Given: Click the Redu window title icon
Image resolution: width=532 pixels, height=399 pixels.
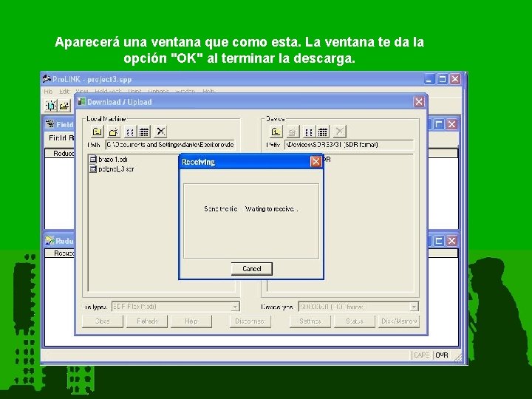Looking at the screenshot, I should pyautogui.click(x=50, y=241).
